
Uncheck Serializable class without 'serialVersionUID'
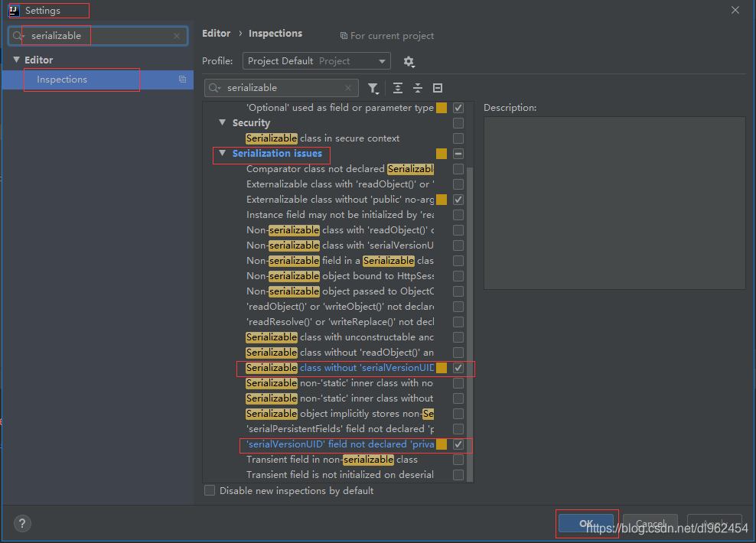pos(458,368)
